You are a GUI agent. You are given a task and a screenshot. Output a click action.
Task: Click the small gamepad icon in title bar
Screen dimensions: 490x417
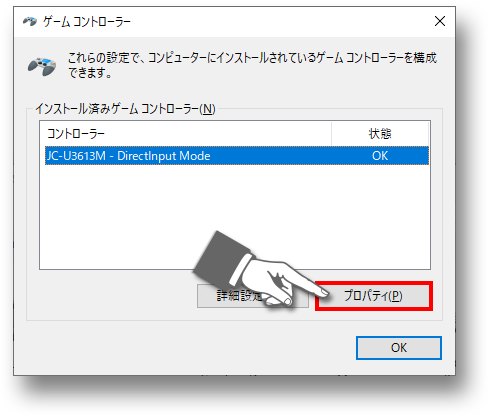(x=30, y=22)
